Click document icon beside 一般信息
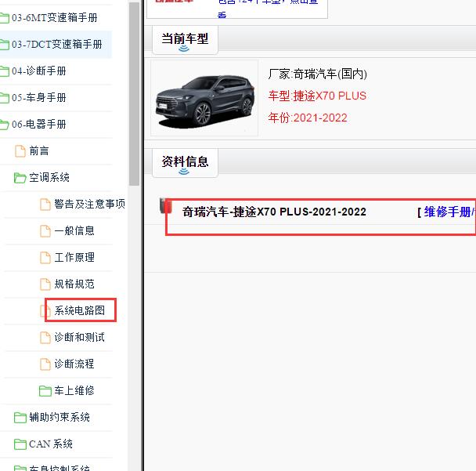The width and height of the screenshot is (476, 471). pos(45,231)
